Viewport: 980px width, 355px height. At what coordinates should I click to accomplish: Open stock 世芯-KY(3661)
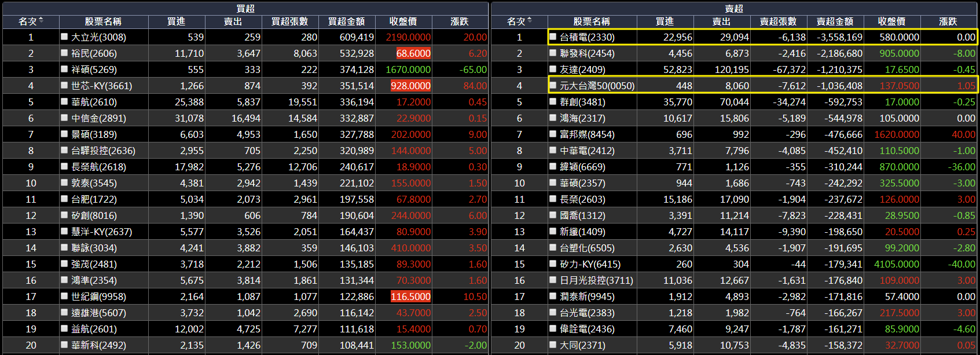click(101, 86)
